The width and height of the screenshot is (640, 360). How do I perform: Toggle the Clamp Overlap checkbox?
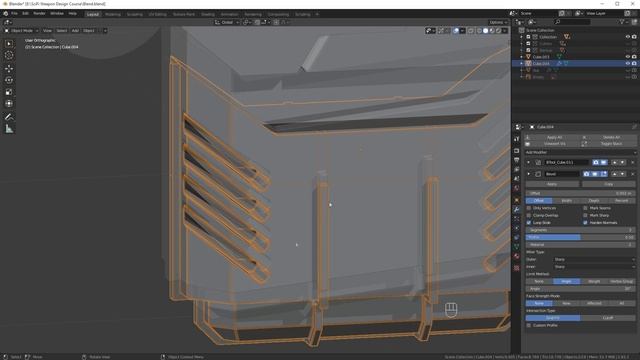pyautogui.click(x=529, y=216)
